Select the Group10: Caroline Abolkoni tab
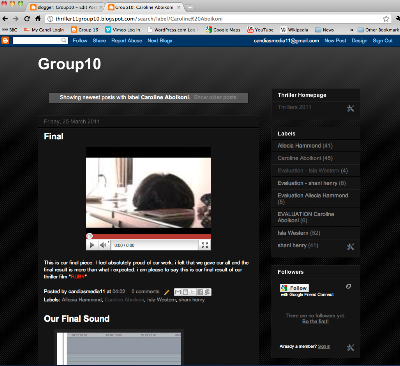This screenshot has width=400, height=366. [x=145, y=7]
